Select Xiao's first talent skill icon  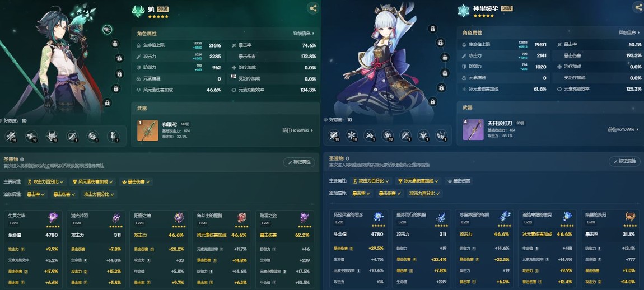[11, 137]
